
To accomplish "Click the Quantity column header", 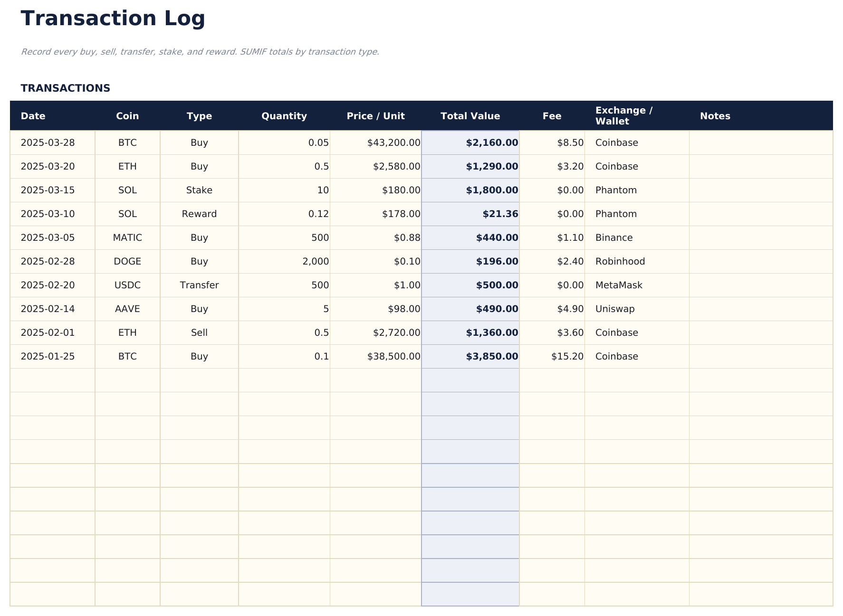I will (284, 116).
